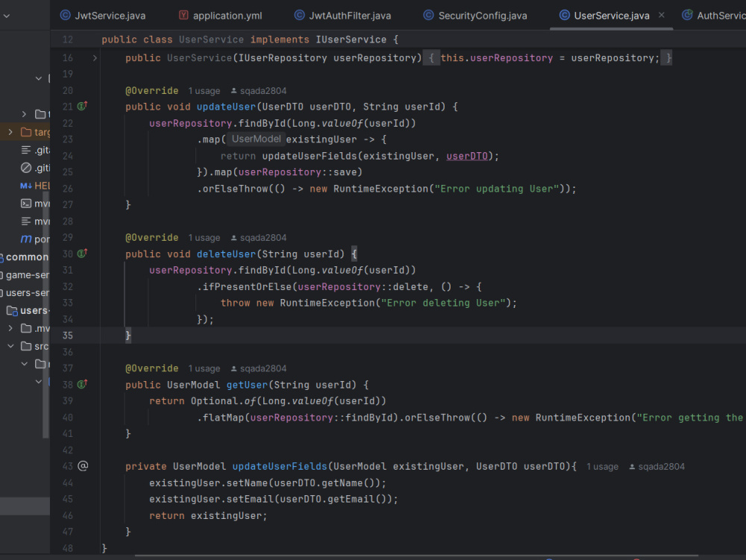Click author sqada2804 above deleteUser
Screen dimensions: 746x560
point(259,238)
